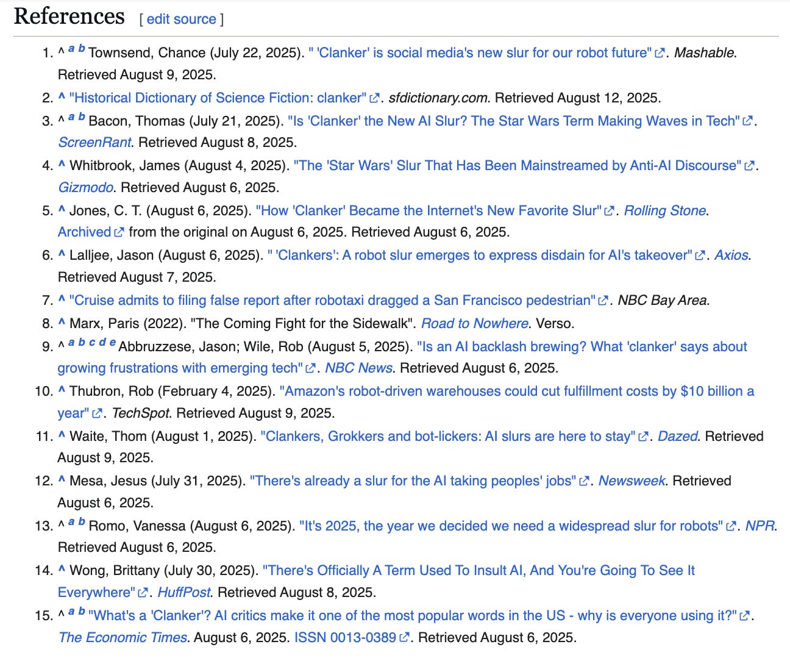This screenshot has height=672, width=790.
Task: Open the NPR 'It's 2025' slur for robots article
Action: (518, 526)
